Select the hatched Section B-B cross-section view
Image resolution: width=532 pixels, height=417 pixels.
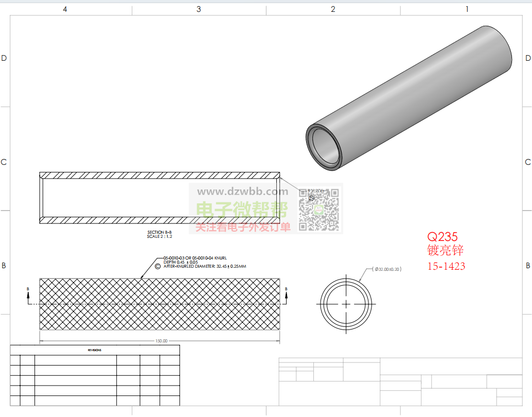coord(159,198)
